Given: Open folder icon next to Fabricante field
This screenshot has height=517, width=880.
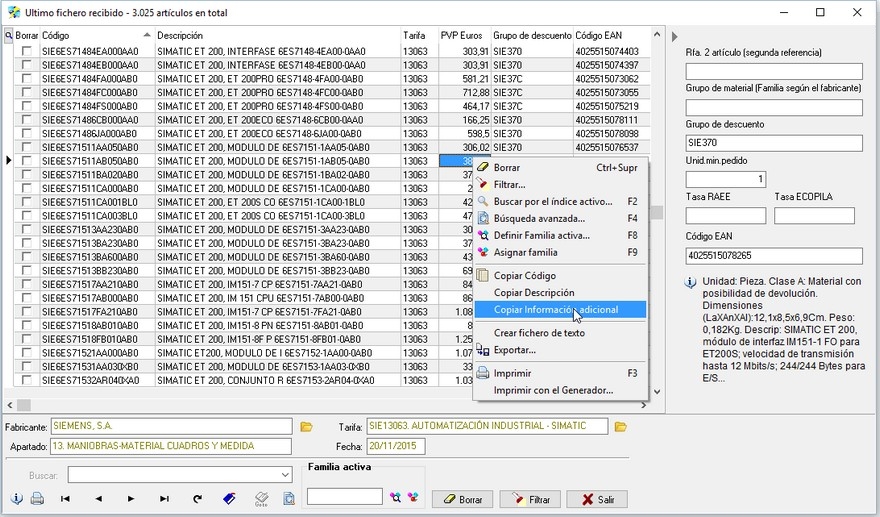Looking at the screenshot, I should 307,427.
